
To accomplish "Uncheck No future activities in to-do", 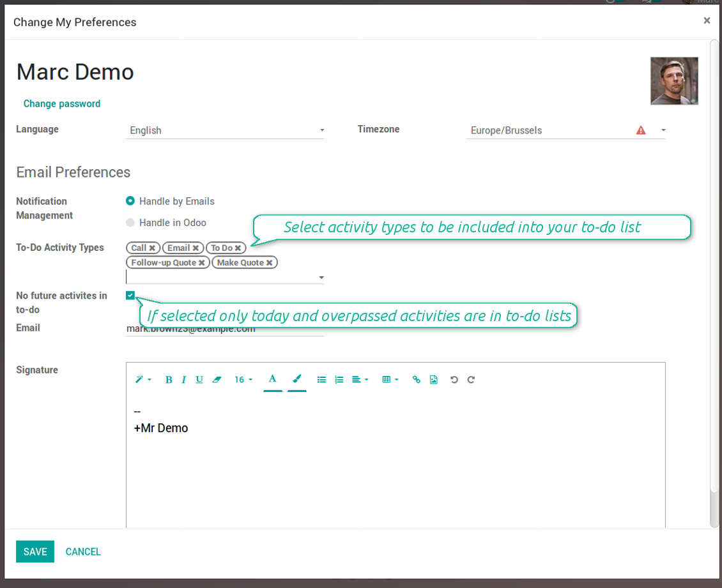I will (x=130, y=295).
